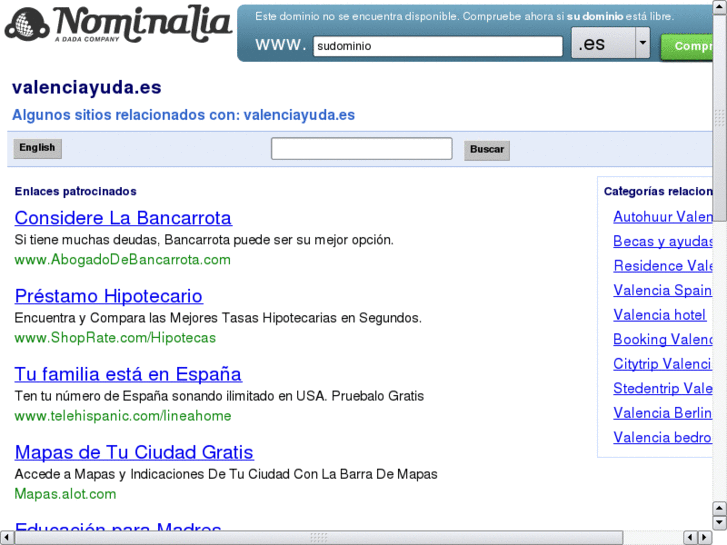Click the horizontal scrollbar left arrow
The image size is (727, 545).
6,538
